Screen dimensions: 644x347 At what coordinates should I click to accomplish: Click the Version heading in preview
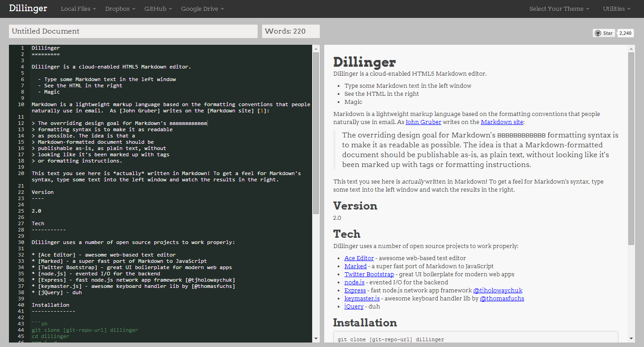click(x=355, y=206)
